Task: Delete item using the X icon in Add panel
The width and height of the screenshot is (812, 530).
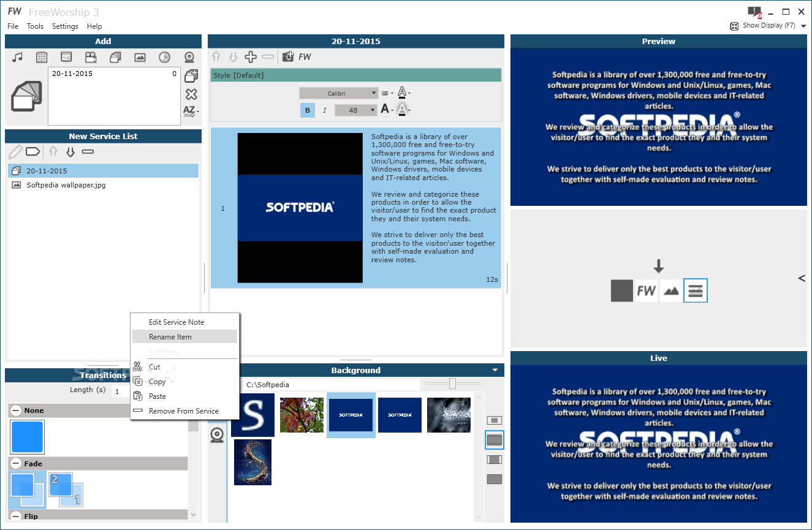Action: coord(191,94)
